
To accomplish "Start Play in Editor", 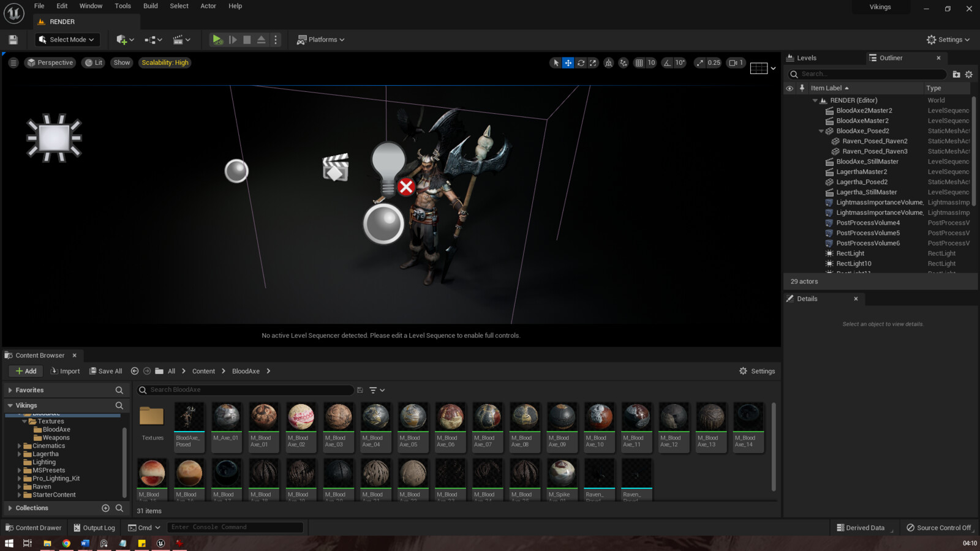I will (x=217, y=39).
